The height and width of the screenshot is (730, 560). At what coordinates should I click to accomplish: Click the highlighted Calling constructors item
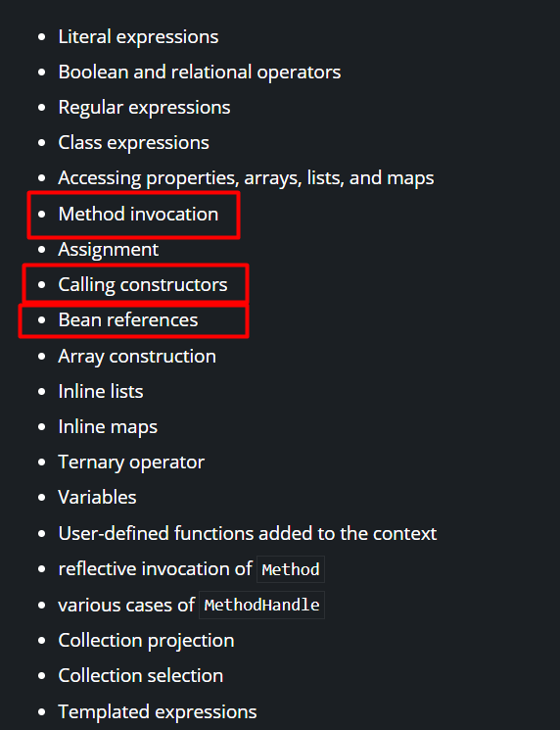click(142, 285)
